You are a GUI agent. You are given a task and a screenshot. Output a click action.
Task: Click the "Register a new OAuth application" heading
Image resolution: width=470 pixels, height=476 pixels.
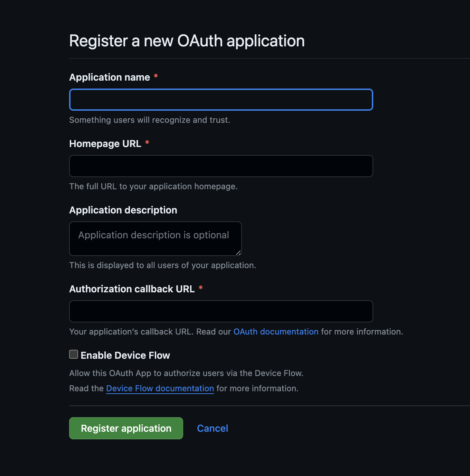point(187,41)
